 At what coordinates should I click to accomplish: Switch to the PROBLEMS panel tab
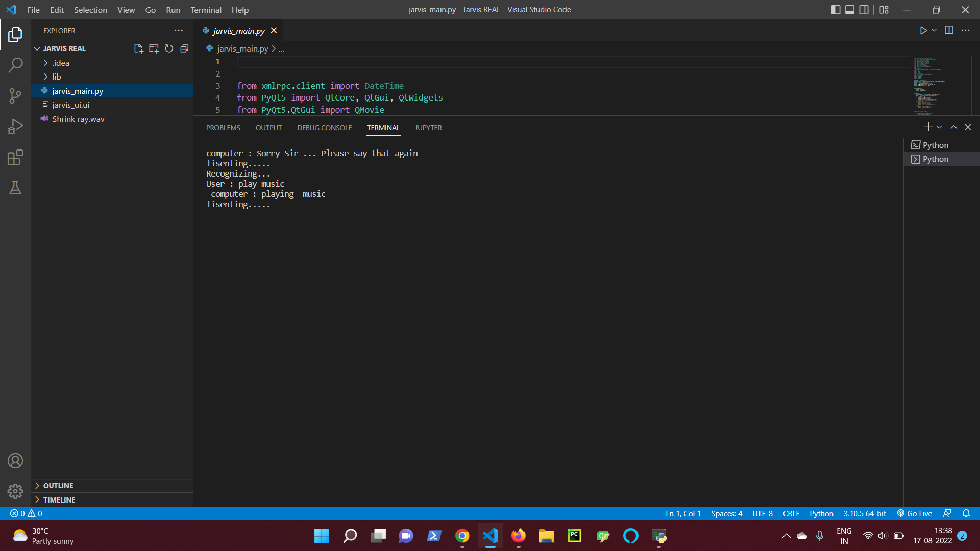click(x=223, y=128)
